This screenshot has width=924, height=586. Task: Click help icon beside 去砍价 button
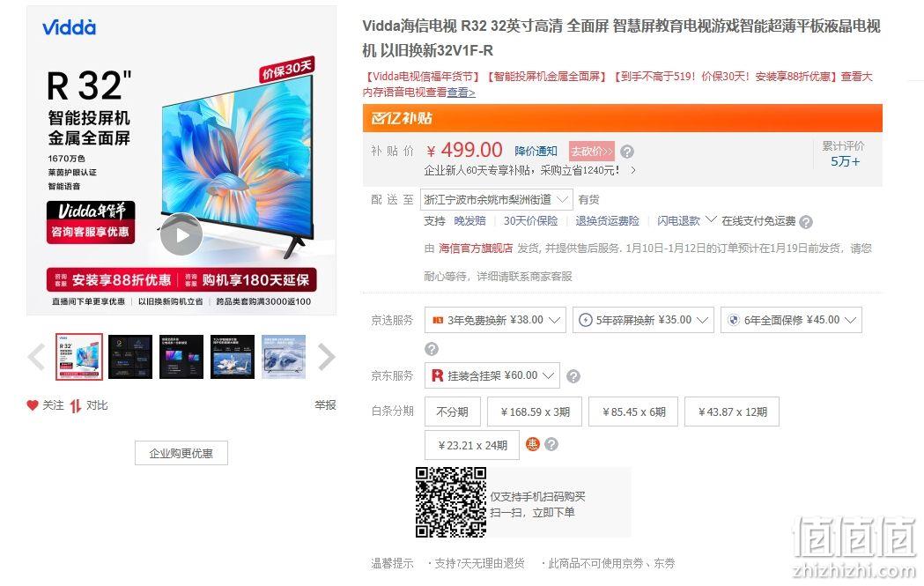point(627,152)
